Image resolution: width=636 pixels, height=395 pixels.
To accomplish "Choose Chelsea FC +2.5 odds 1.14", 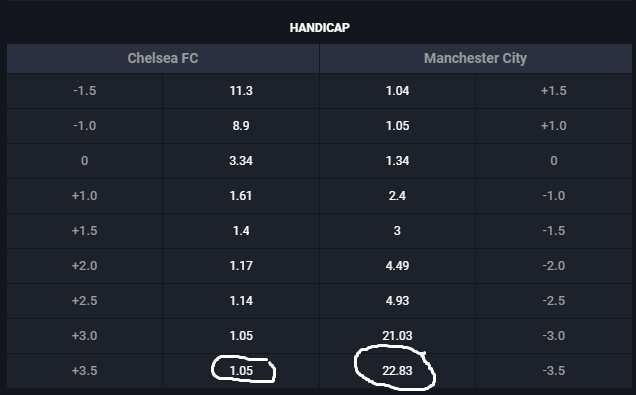I will pos(241,301).
